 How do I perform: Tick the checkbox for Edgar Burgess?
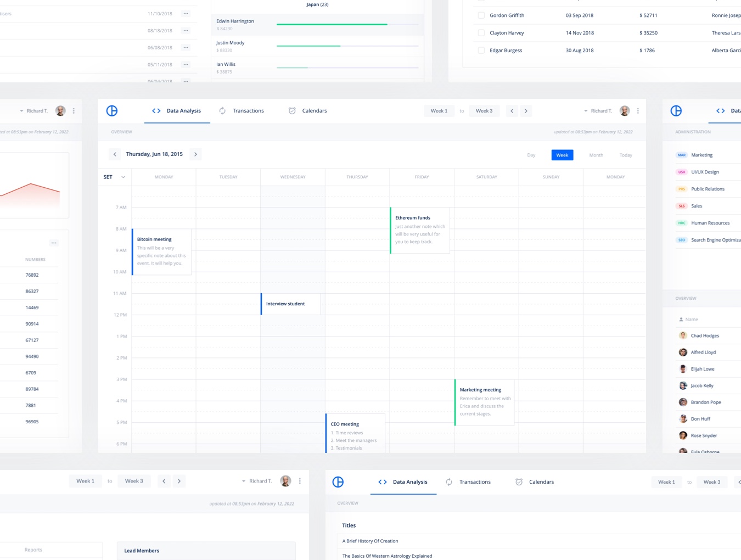click(x=481, y=51)
